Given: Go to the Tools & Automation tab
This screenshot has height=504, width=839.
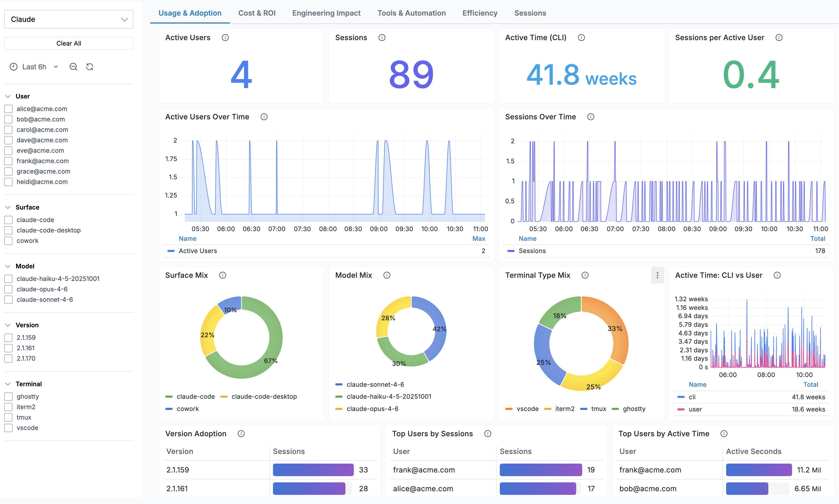Looking at the screenshot, I should tap(411, 13).
